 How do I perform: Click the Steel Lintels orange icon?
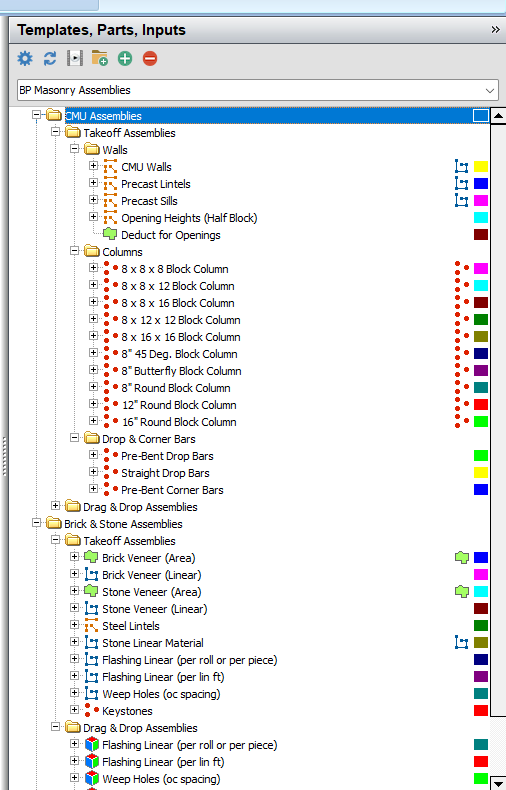(x=91, y=626)
